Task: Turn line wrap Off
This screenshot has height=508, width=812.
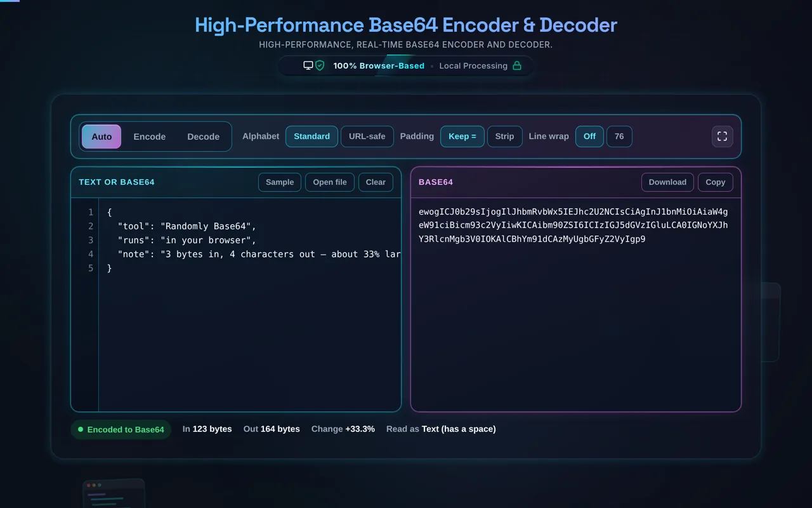Action: (x=590, y=137)
